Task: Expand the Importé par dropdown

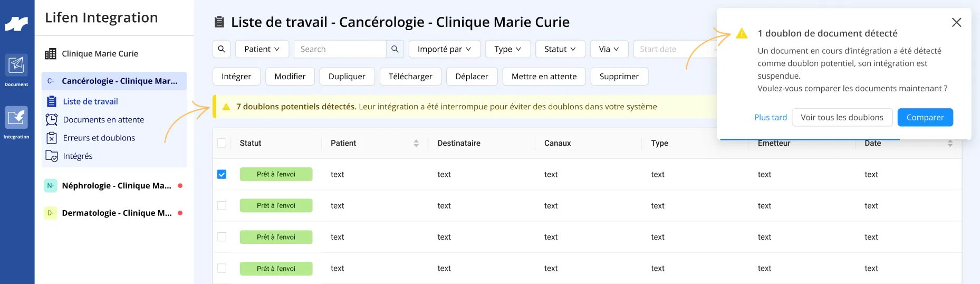Action: [444, 49]
